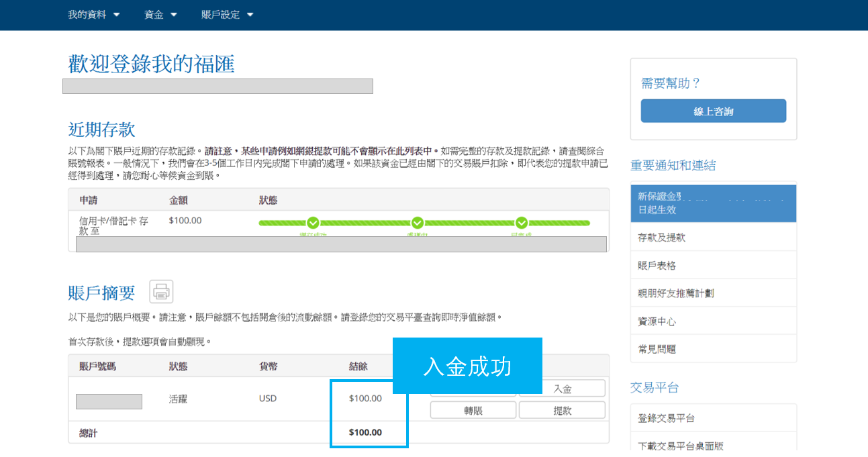This screenshot has height=457, width=868.
Task: Click the 結餘 column header
Action: tap(358, 366)
